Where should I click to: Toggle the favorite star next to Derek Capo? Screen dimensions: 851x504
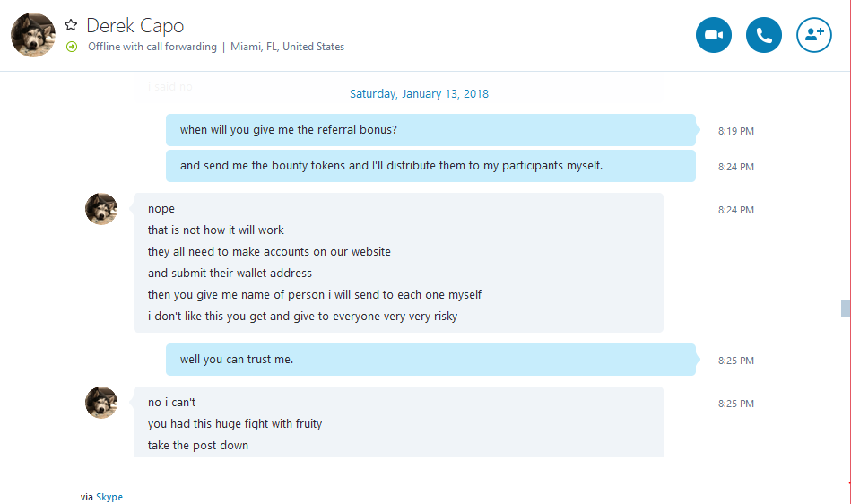coord(71,25)
